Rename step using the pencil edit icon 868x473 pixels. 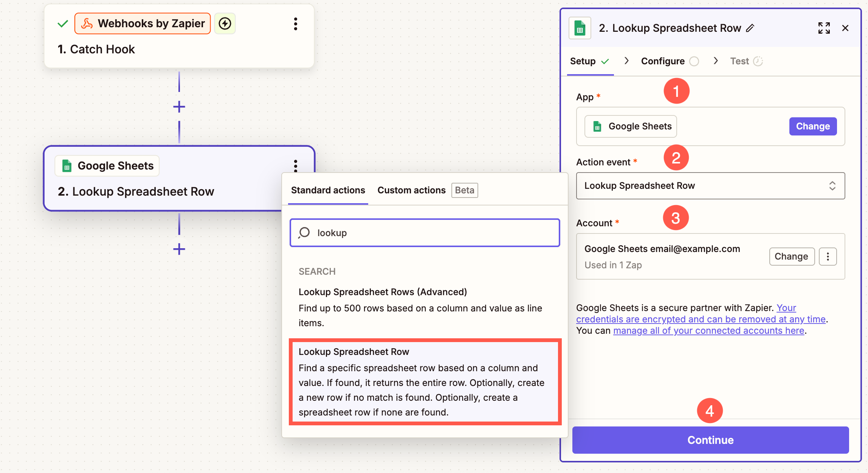[x=750, y=28]
